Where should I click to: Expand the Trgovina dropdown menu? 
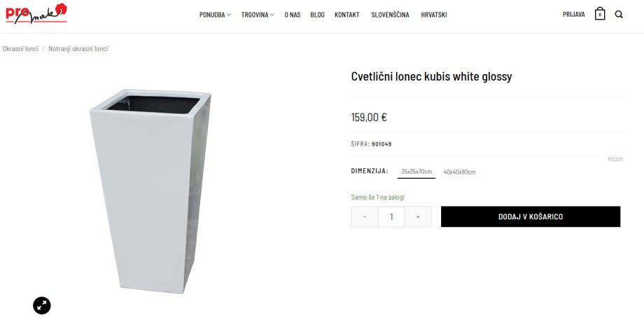pyautogui.click(x=258, y=15)
